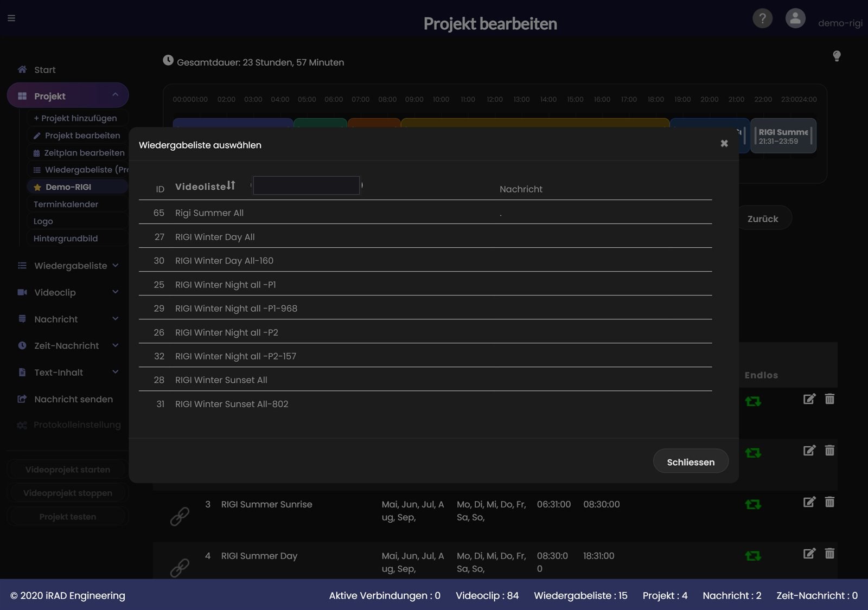Sort the Videoliste column

point(231,185)
